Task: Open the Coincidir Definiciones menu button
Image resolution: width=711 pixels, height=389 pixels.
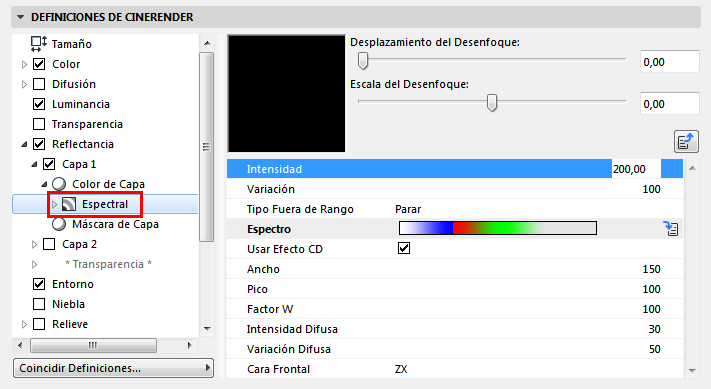Action: click(x=113, y=368)
